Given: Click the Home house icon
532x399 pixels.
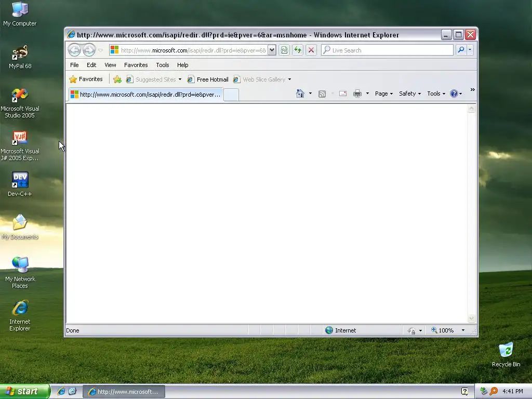Looking at the screenshot, I should [x=300, y=94].
